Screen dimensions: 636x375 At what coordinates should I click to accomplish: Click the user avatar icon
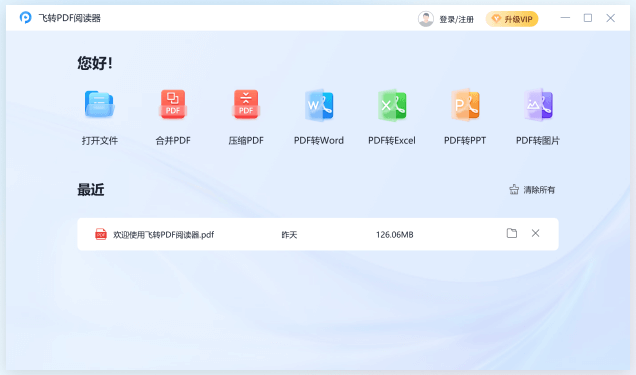click(x=426, y=19)
